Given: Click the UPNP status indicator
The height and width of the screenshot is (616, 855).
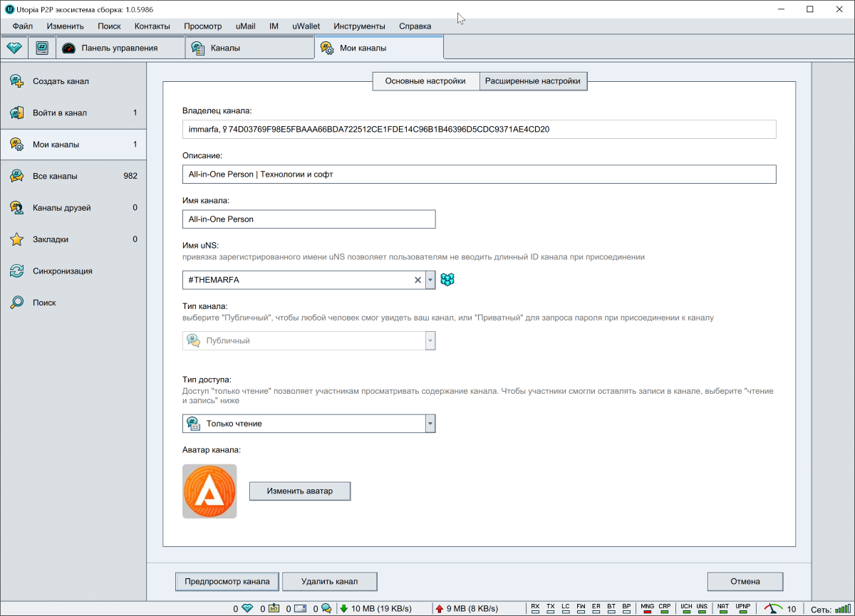Looking at the screenshot, I should pos(742,609).
